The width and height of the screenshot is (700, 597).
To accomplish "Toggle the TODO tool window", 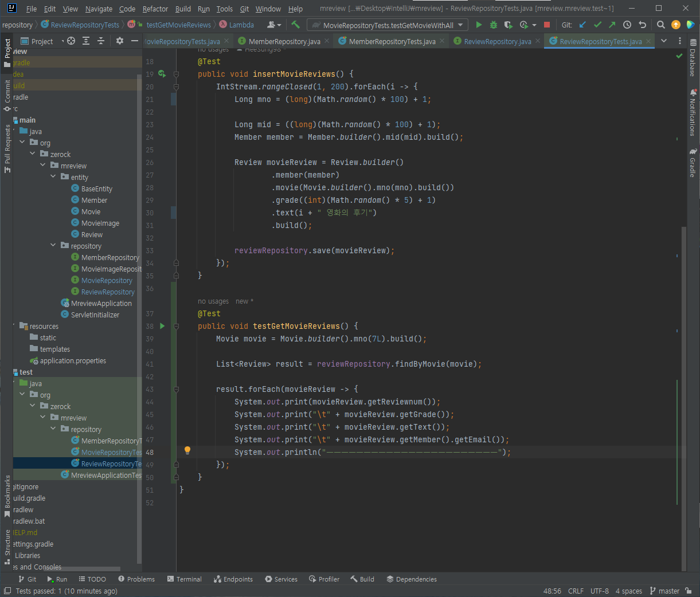I will point(92,579).
